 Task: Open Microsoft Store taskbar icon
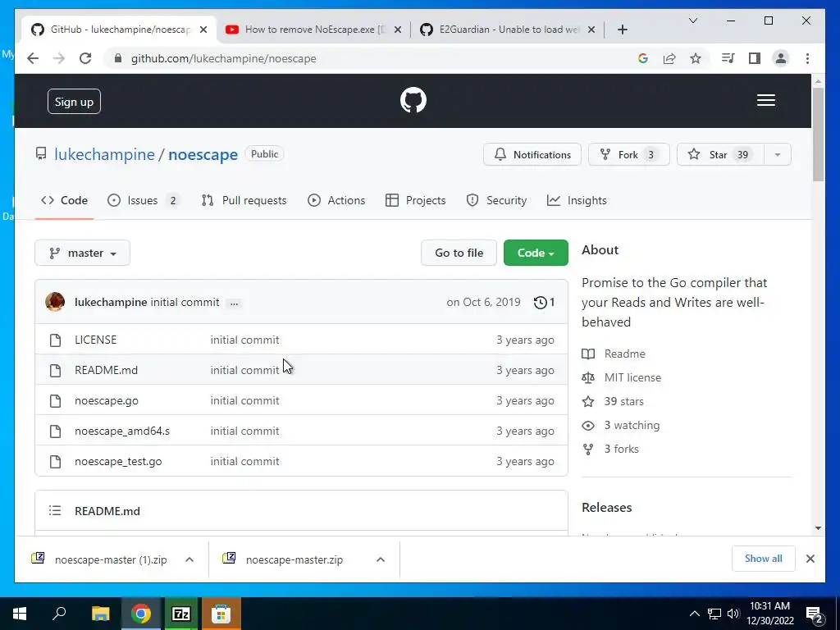221,614
